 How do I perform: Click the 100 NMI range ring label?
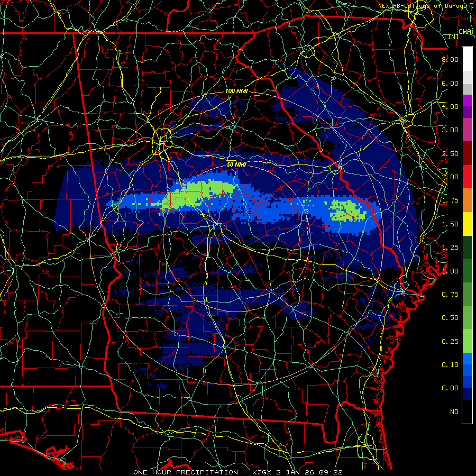pos(236,91)
